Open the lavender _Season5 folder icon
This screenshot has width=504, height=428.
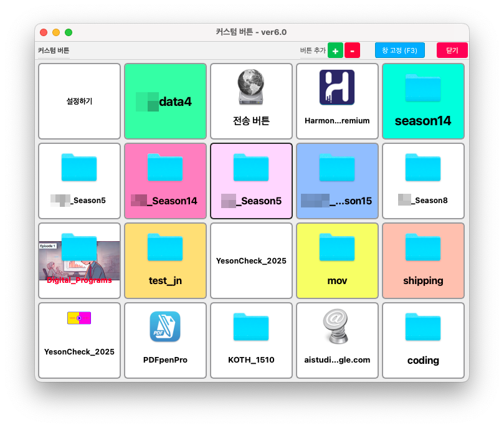[x=251, y=168]
